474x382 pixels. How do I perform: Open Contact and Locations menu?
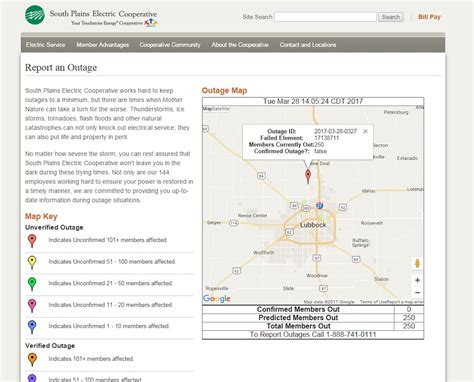[x=308, y=45]
